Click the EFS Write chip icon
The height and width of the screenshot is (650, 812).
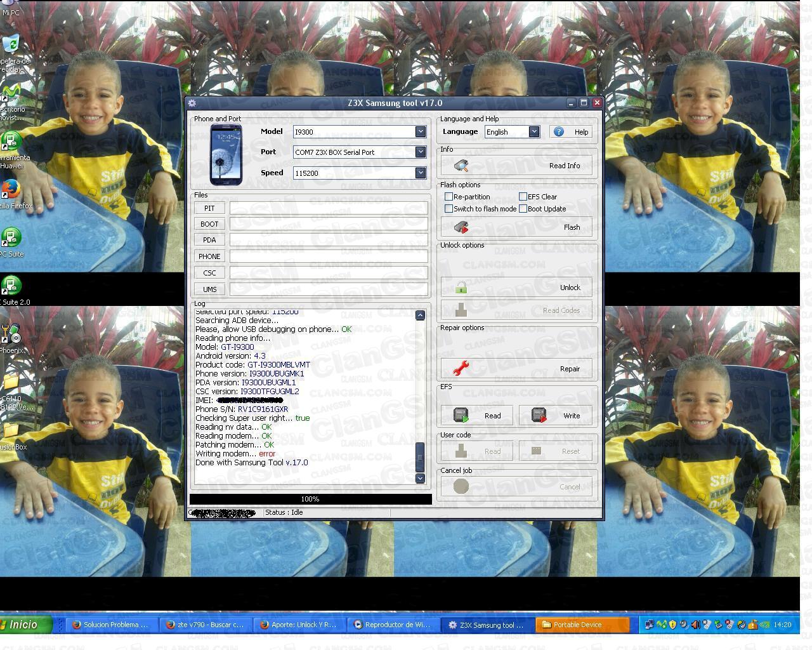click(x=539, y=416)
